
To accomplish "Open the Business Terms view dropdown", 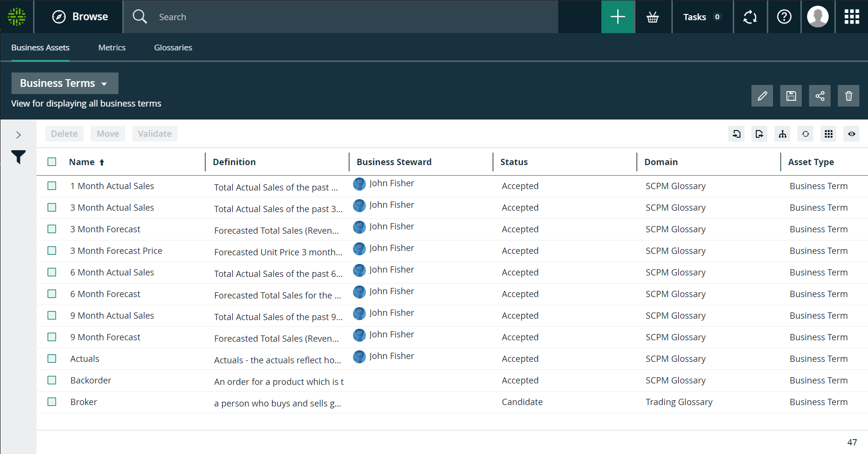I will [65, 84].
